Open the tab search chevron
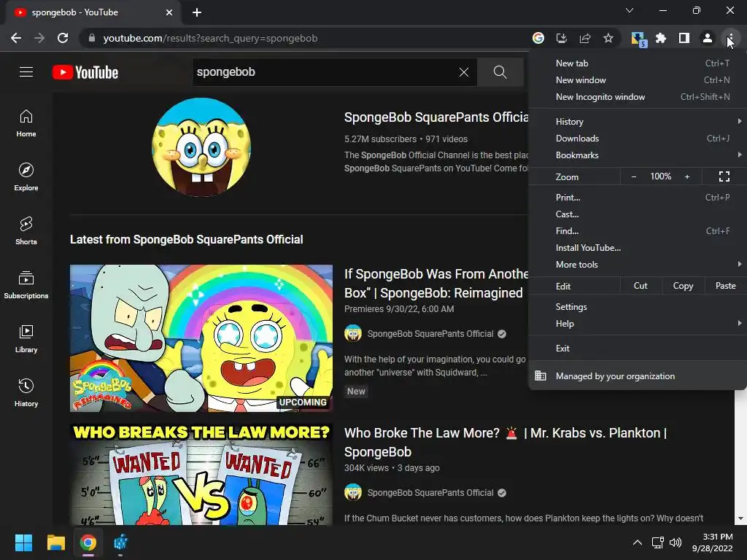747x560 pixels. [x=630, y=10]
